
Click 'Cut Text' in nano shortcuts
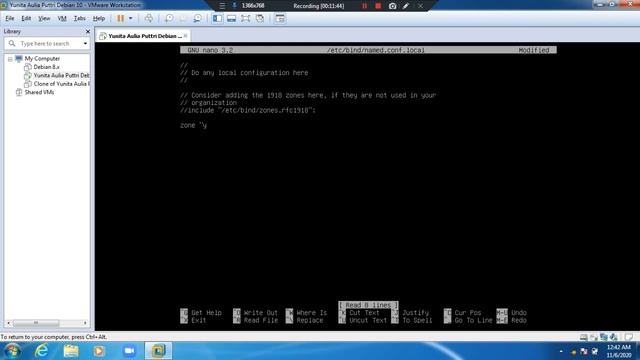(364, 313)
